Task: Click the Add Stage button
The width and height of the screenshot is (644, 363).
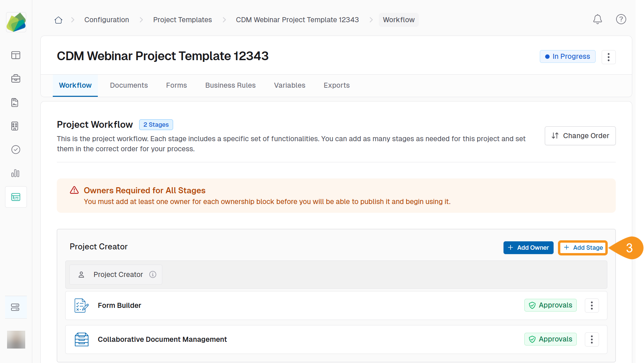Action: [x=583, y=248]
